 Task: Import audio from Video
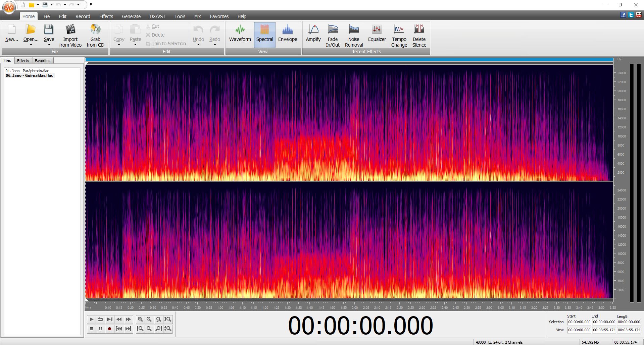click(70, 35)
